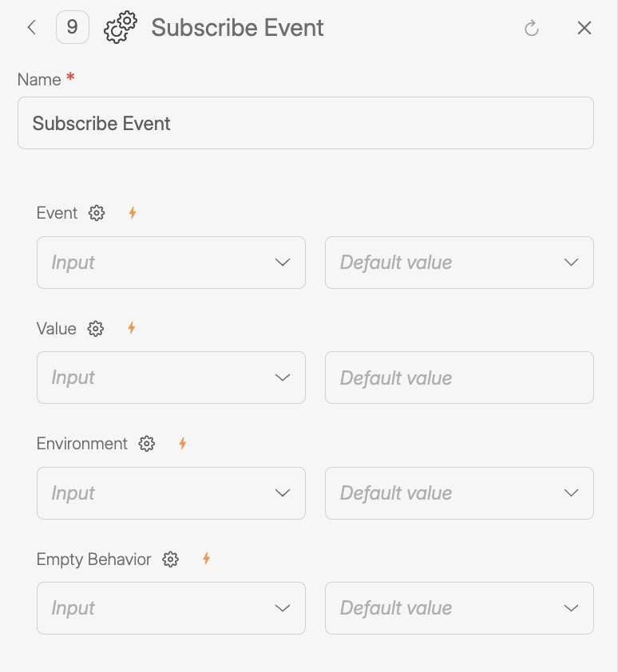Expand the Input dropdown under Empty Behavior

pos(171,607)
